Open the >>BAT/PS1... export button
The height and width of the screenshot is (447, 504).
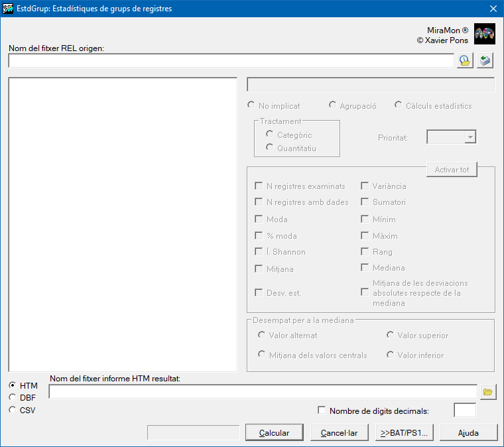coord(404,432)
